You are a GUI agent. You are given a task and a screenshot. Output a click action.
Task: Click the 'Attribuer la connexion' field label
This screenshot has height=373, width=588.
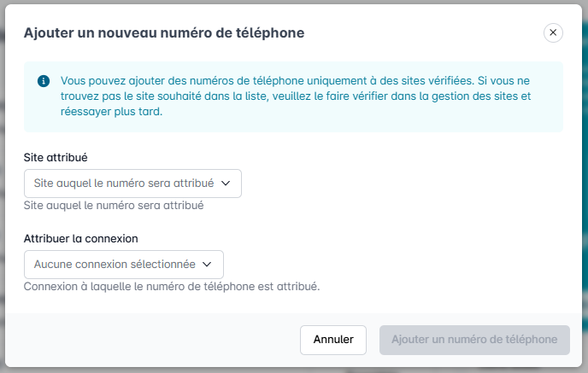[x=81, y=238]
